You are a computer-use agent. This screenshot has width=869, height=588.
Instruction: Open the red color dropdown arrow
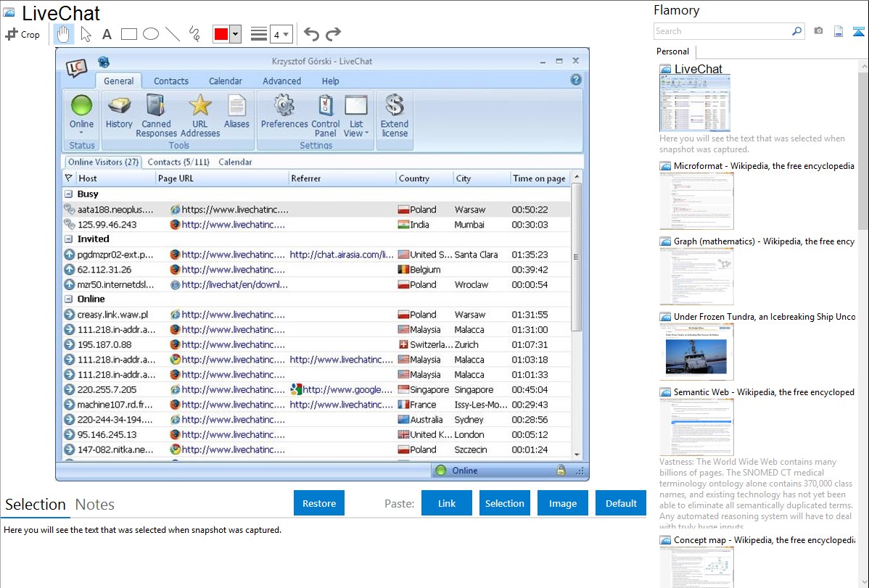[236, 34]
